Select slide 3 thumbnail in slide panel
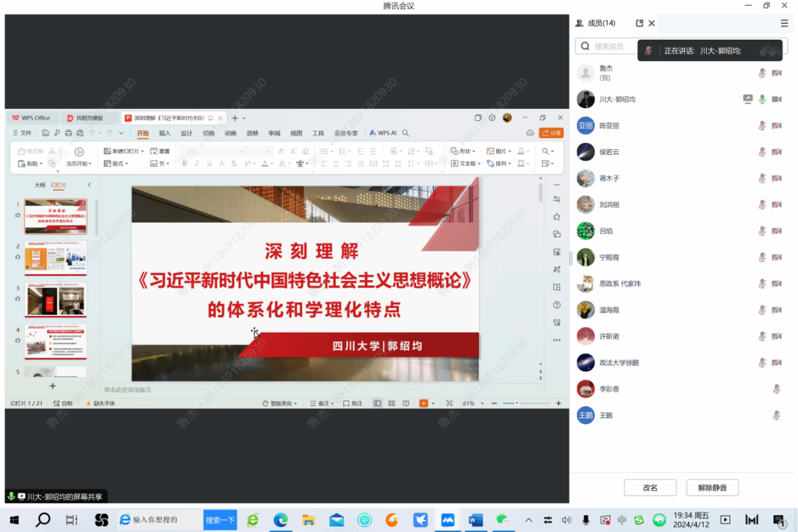This screenshot has width=798, height=532. 56,299
